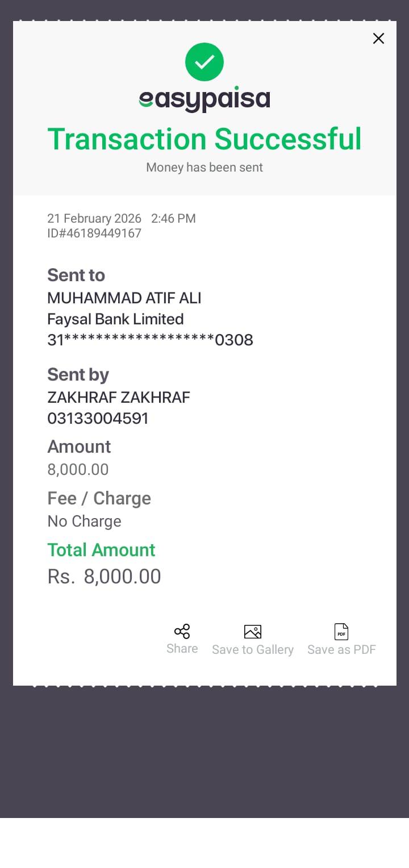
Task: Select the Transaction Successful heading
Action: point(204,139)
